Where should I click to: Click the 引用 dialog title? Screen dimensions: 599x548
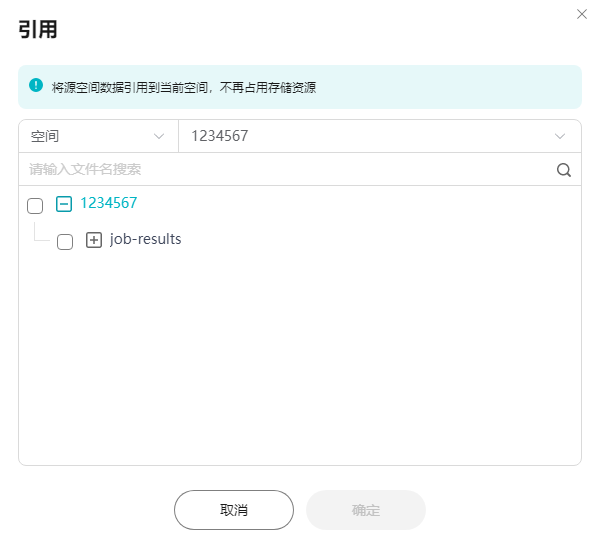pyautogui.click(x=38, y=29)
